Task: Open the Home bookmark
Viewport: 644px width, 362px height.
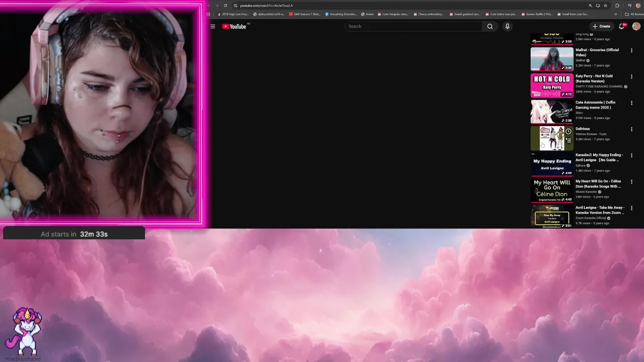Action: click(367, 14)
